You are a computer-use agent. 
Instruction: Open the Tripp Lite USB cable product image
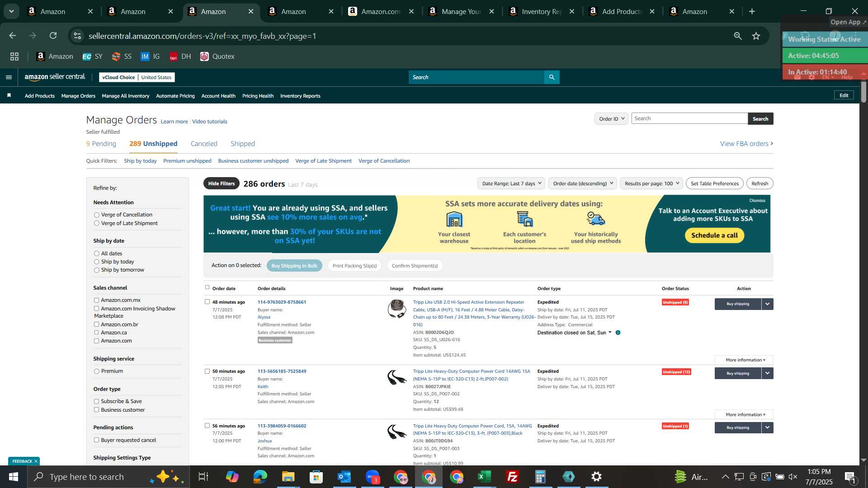pyautogui.click(x=397, y=309)
